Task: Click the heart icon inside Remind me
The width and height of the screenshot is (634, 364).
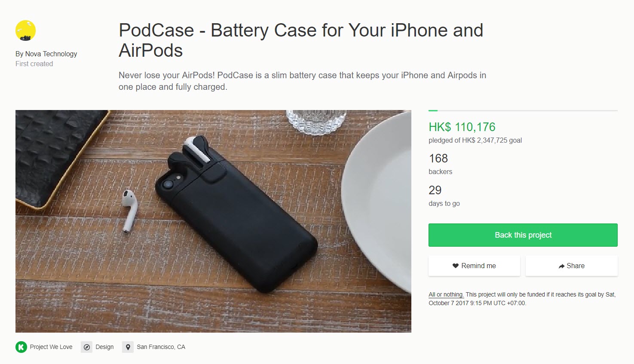Action: tap(455, 266)
